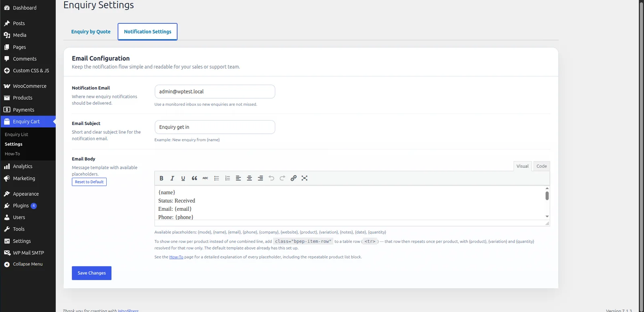Insert a blockquote from the editor toolbar

(194, 178)
